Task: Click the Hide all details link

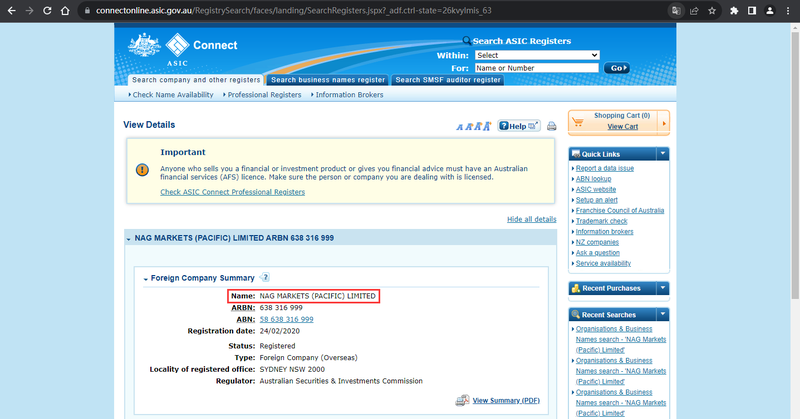Action: point(532,219)
